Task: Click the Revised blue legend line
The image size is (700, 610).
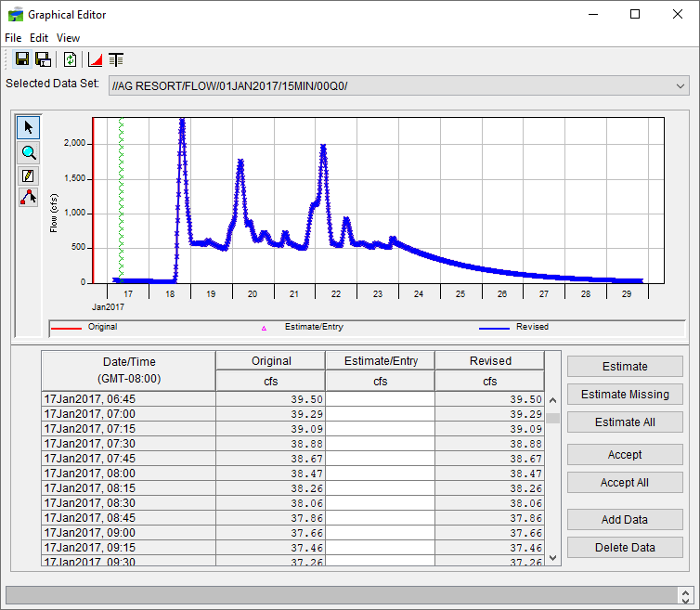Action: (x=494, y=329)
